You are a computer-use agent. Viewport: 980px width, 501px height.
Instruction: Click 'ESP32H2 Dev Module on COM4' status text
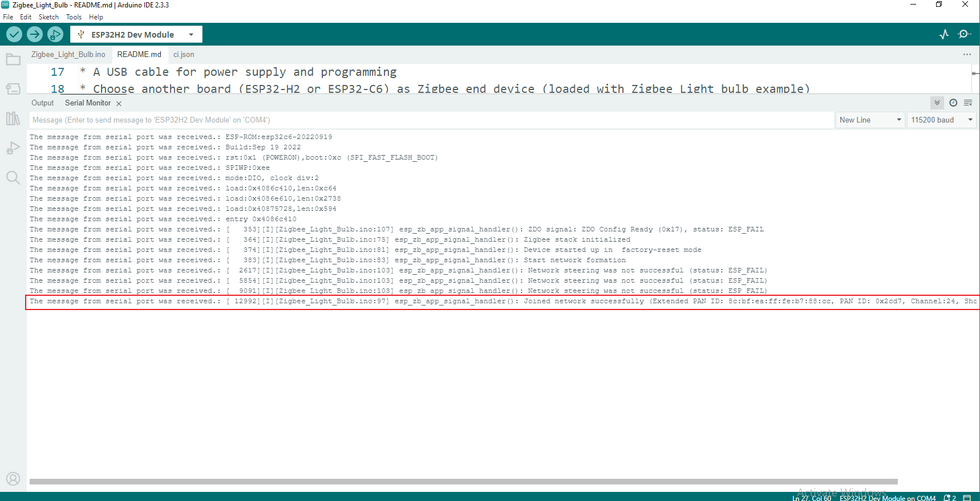pos(888,498)
